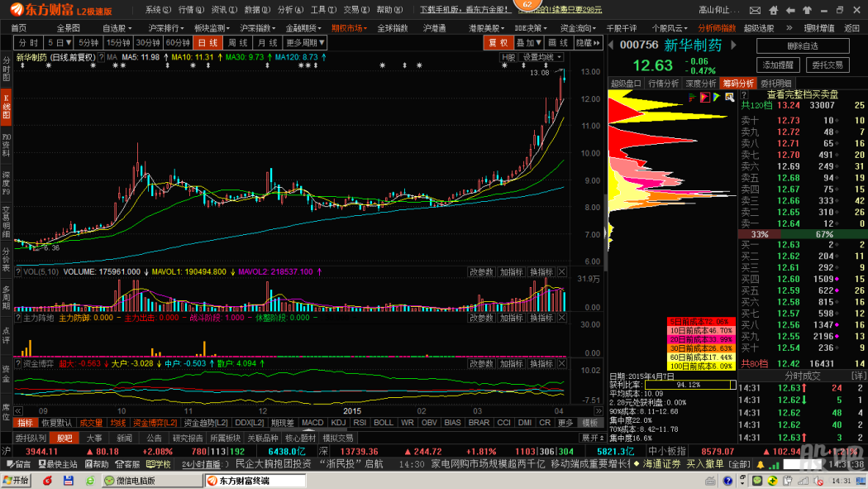
Task: Open the WeChat tray icon
Action: [757, 481]
